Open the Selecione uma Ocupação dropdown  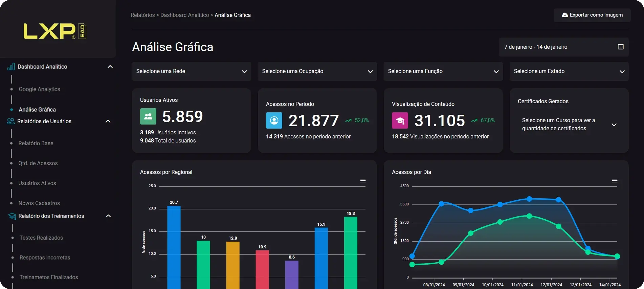coord(317,71)
